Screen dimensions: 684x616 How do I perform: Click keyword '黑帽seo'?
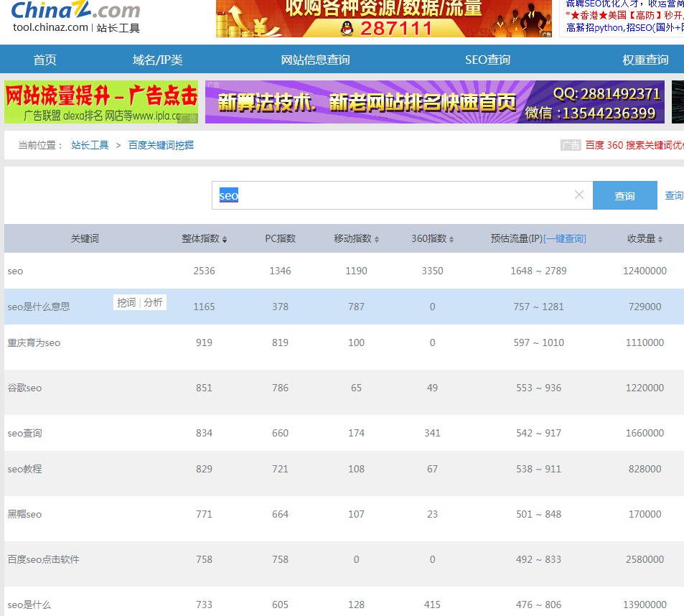click(24, 514)
